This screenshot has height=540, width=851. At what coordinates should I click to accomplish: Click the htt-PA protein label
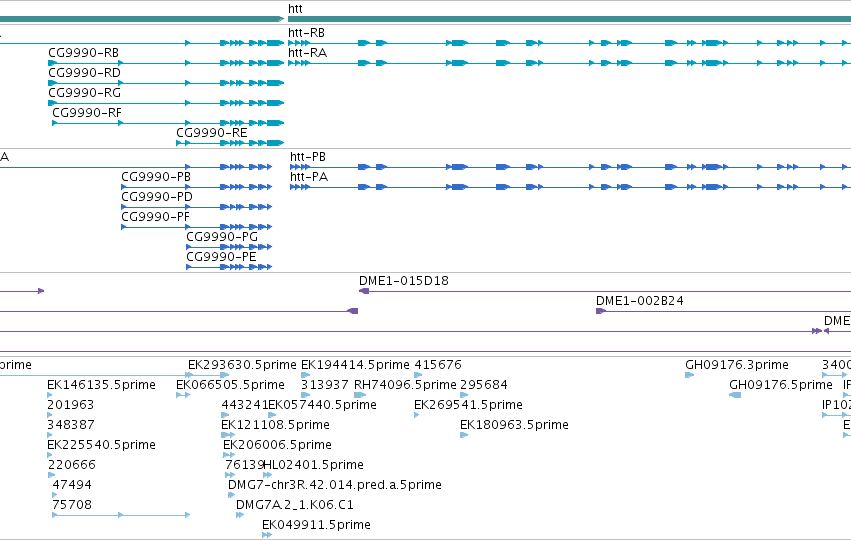[309, 177]
